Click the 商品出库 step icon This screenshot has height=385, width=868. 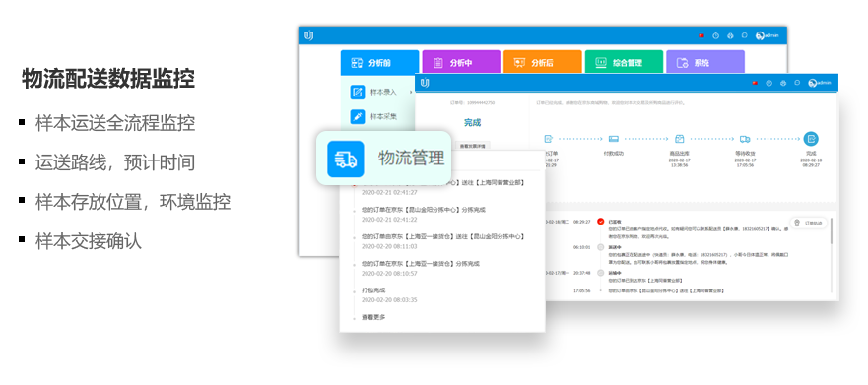pos(679,139)
